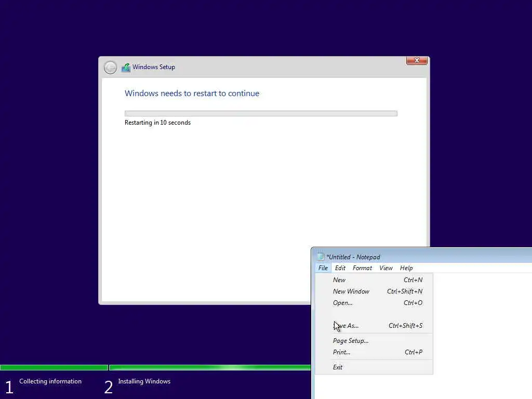Click the Notepad text editing area
The height and width of the screenshot is (399, 532).
tap(482, 336)
